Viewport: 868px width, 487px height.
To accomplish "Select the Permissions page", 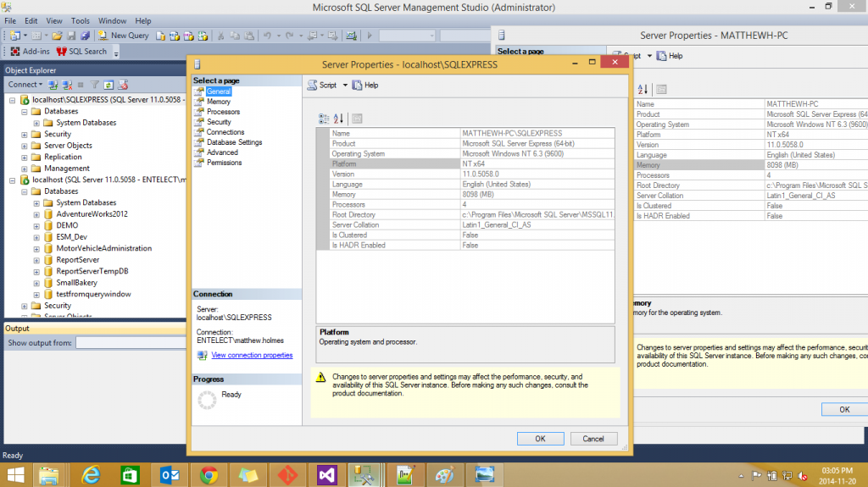I will point(224,163).
